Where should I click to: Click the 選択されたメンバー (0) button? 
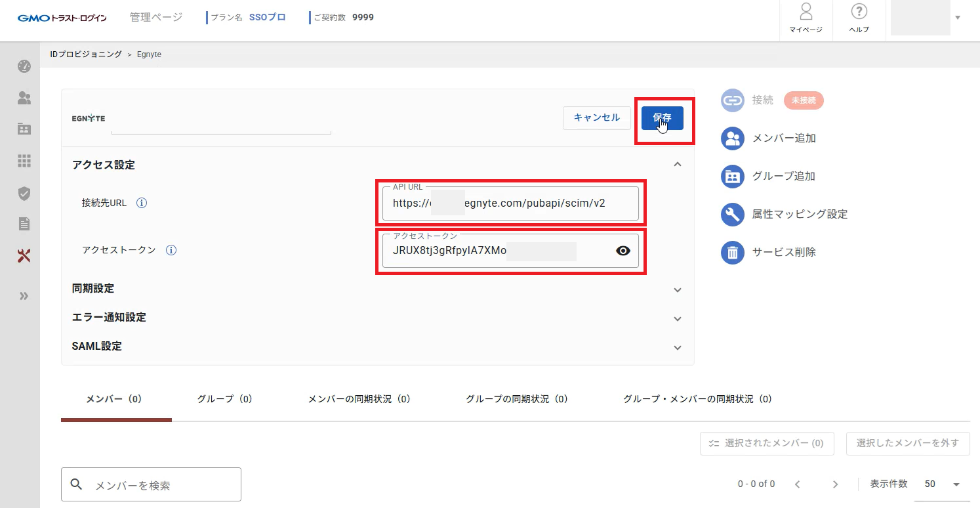click(x=767, y=443)
